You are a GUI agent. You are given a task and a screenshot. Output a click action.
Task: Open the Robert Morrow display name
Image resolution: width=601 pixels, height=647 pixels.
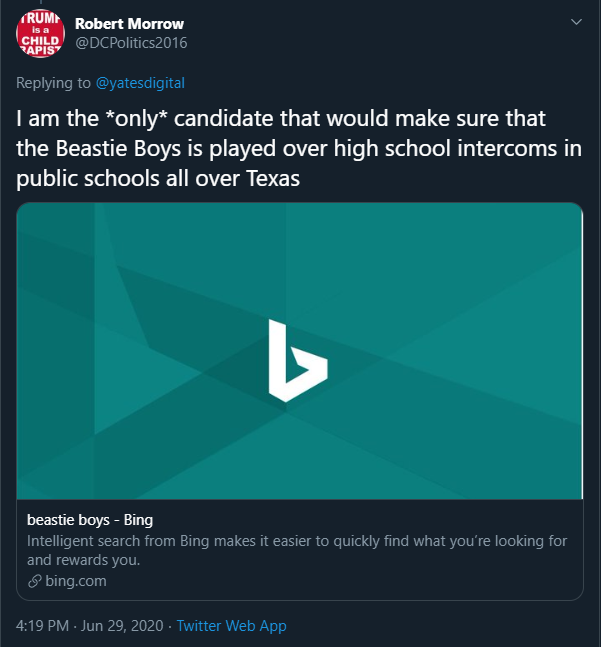(x=129, y=23)
